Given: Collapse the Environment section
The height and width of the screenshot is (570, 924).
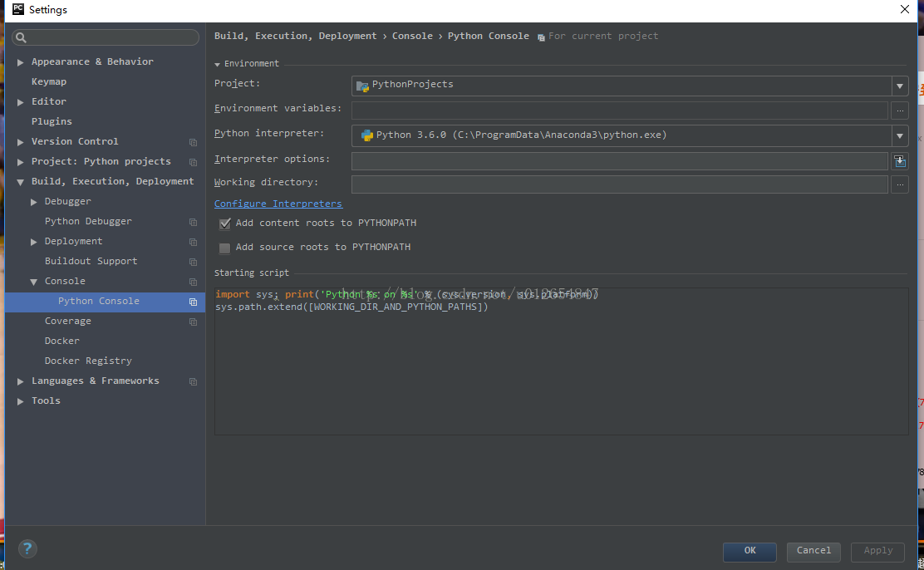Looking at the screenshot, I should click(218, 64).
